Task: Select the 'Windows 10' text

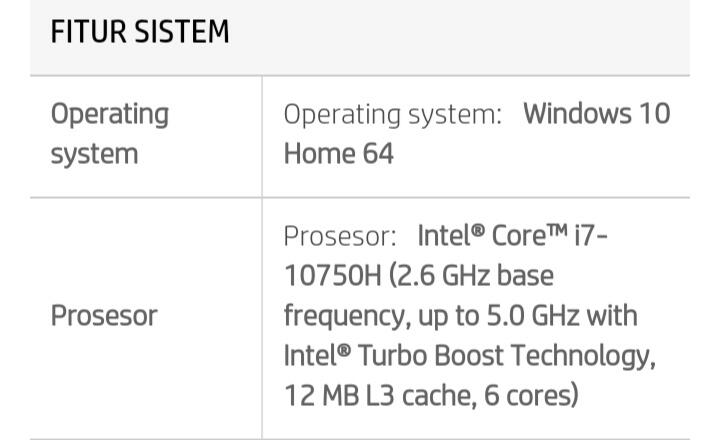Action: click(x=596, y=113)
